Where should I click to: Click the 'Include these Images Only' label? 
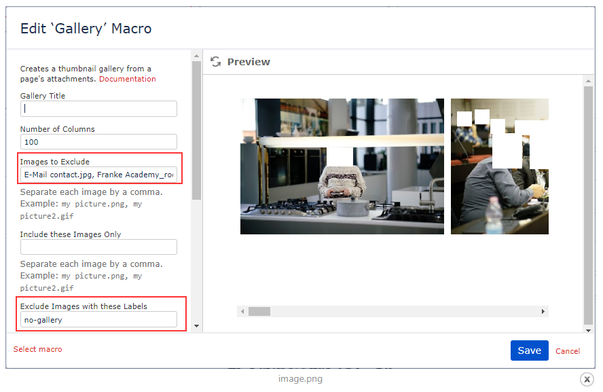coord(70,234)
